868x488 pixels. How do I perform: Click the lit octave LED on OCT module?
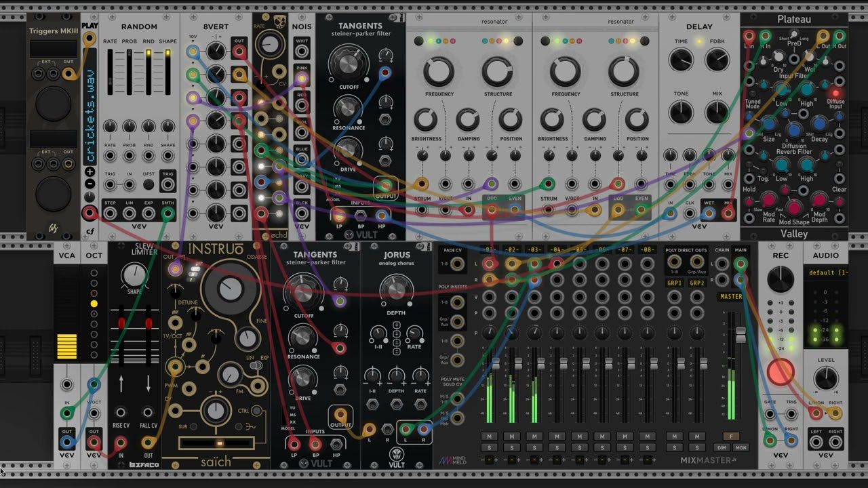(94, 304)
